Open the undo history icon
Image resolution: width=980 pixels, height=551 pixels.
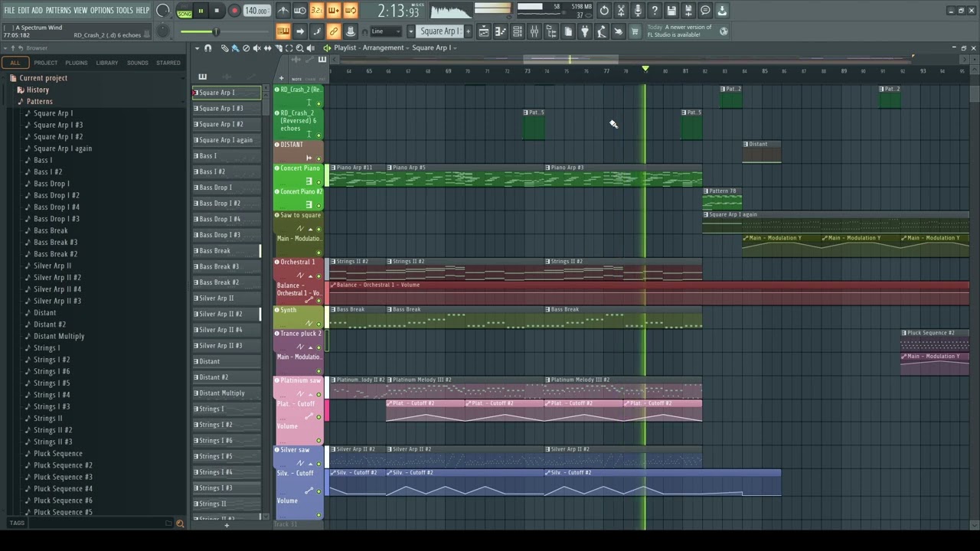coord(604,11)
